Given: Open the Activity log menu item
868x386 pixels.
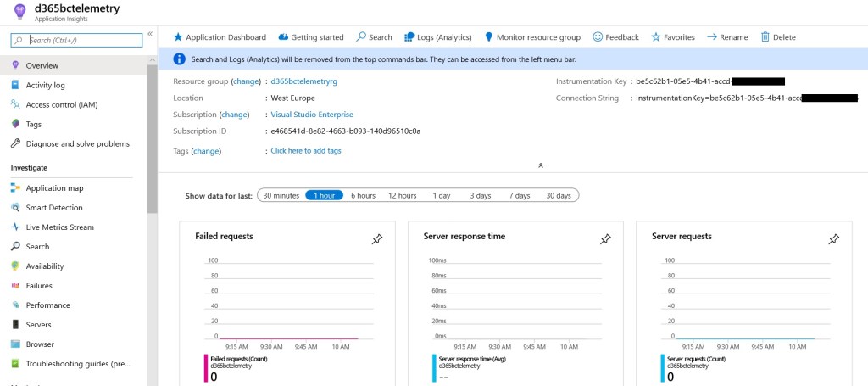Looking at the screenshot, I should coord(74,85).
